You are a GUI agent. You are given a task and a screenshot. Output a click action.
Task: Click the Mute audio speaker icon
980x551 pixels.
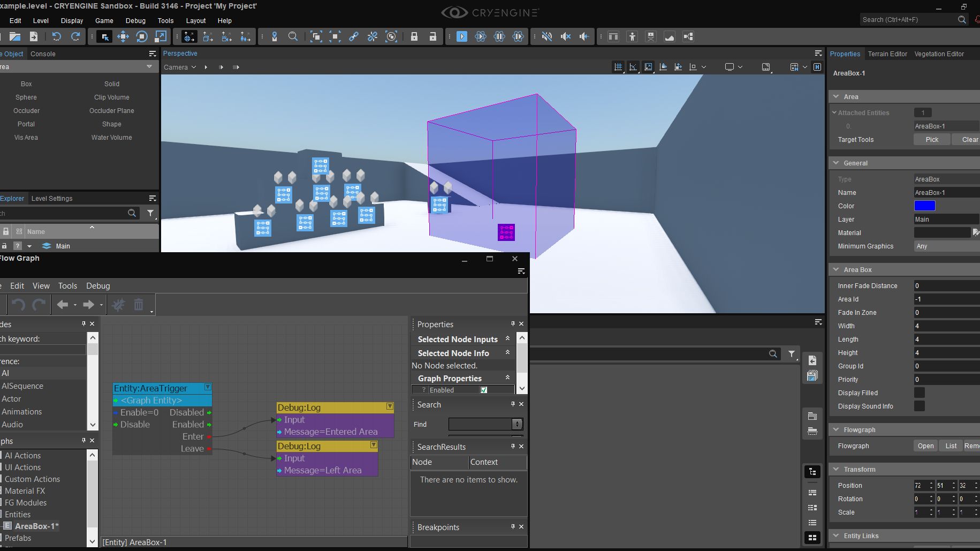[565, 36]
